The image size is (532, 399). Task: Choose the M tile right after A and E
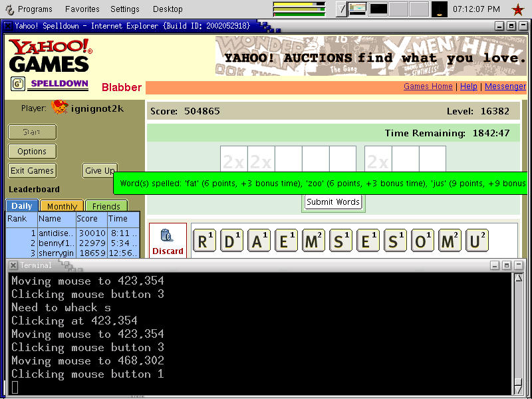point(313,241)
